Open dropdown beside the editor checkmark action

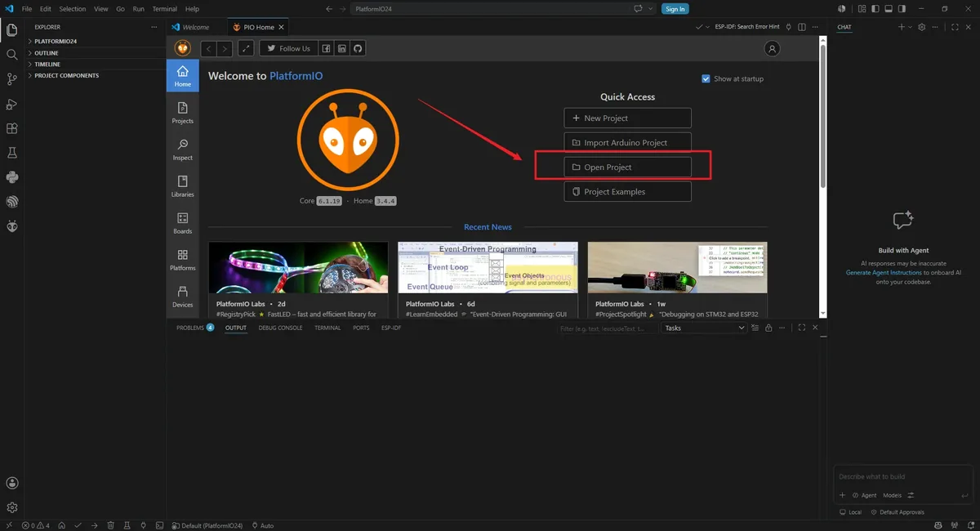pyautogui.click(x=707, y=27)
